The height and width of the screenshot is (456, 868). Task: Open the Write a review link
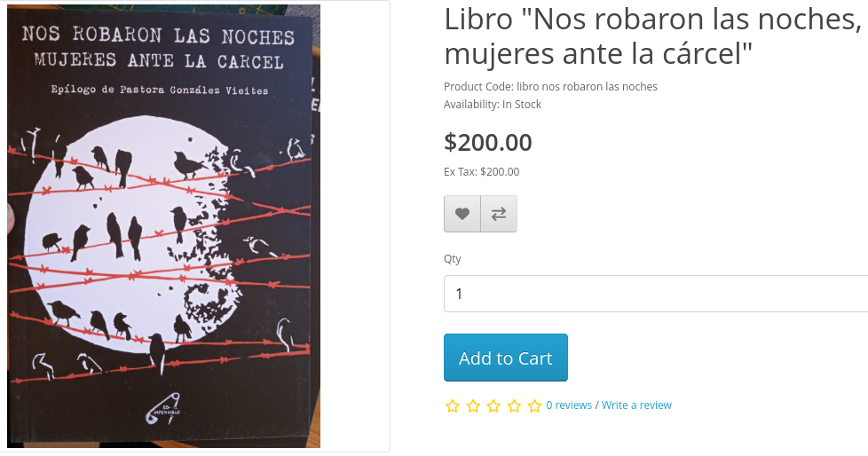click(636, 405)
